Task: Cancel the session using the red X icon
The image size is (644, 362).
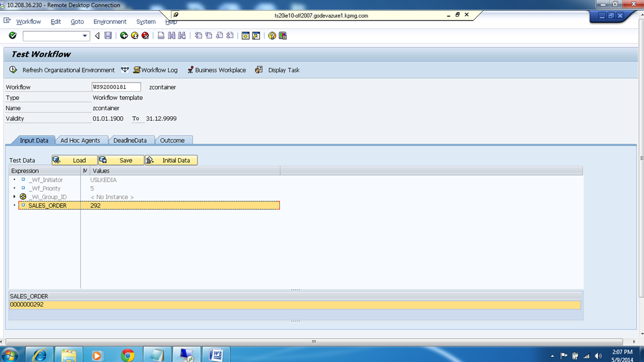Action: point(145,36)
